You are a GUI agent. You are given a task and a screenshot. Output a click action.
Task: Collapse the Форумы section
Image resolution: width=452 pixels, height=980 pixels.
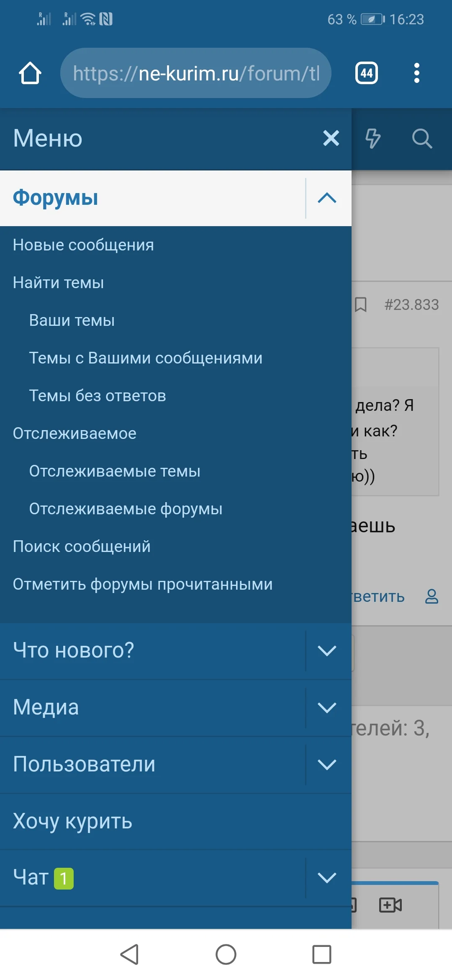click(x=327, y=199)
